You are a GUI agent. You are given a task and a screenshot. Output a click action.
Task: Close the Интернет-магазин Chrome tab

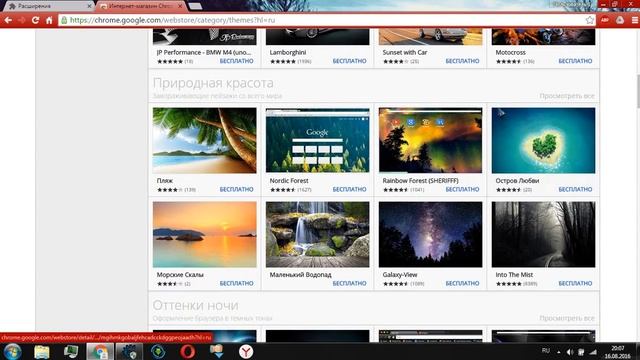[180, 6]
